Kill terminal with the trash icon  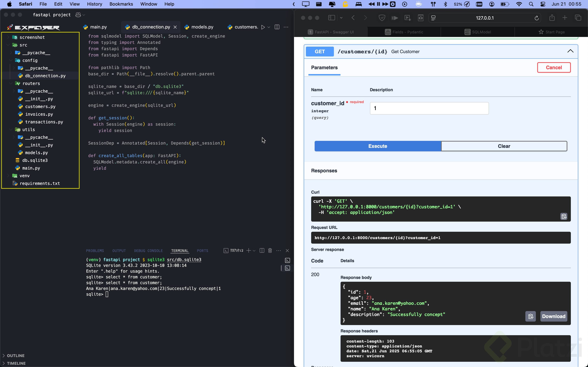[270, 250]
